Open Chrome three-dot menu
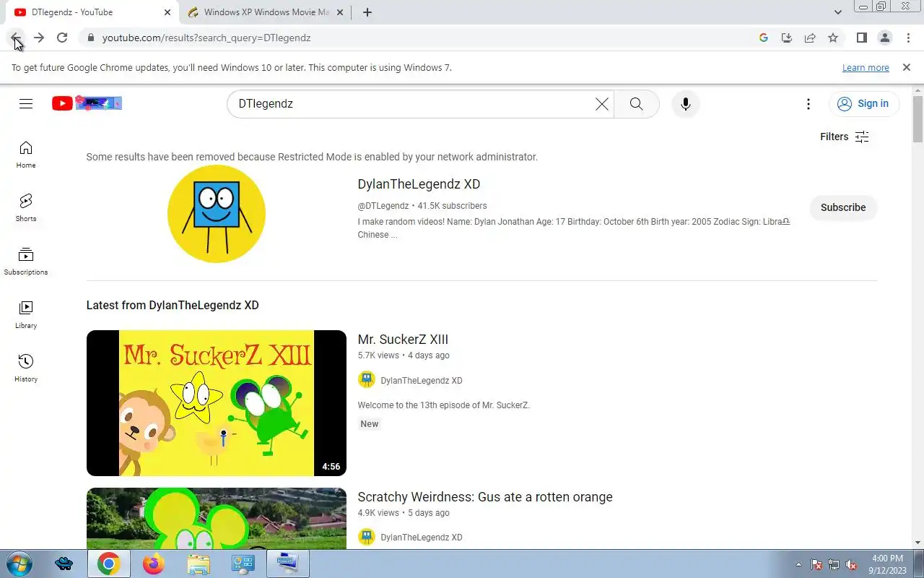Viewport: 924px width, 578px height. coord(908,38)
